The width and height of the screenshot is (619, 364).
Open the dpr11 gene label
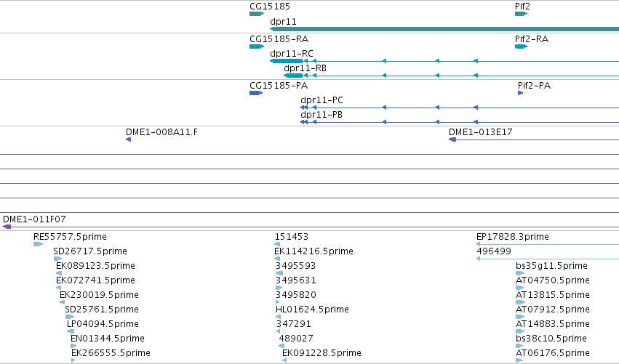coord(283,21)
